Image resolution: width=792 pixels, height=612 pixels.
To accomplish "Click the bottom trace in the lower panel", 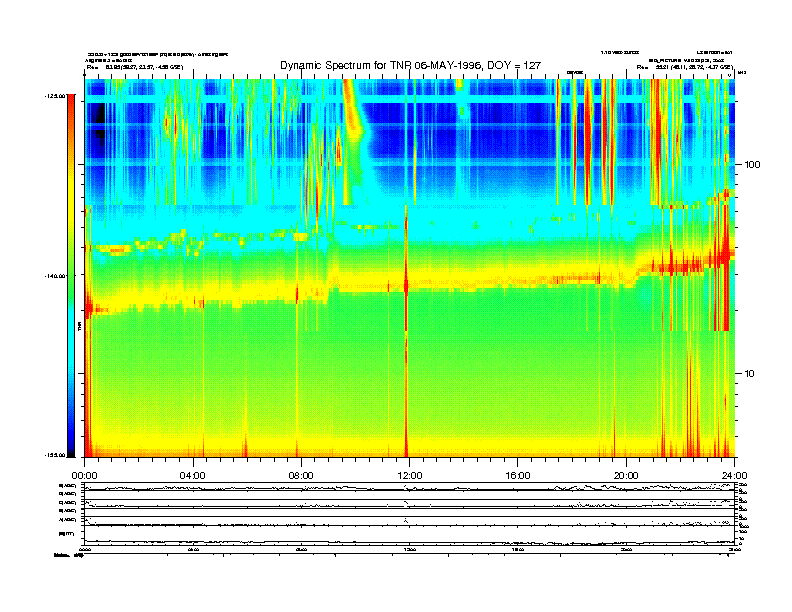I will tap(400, 542).
